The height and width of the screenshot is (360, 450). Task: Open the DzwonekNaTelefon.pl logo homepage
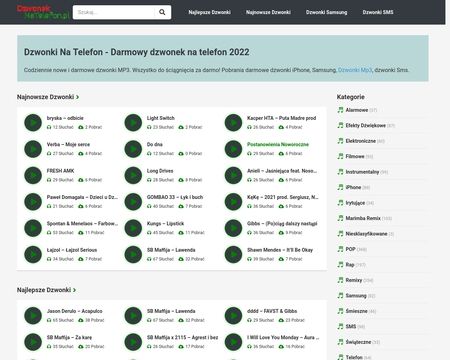pos(43,12)
